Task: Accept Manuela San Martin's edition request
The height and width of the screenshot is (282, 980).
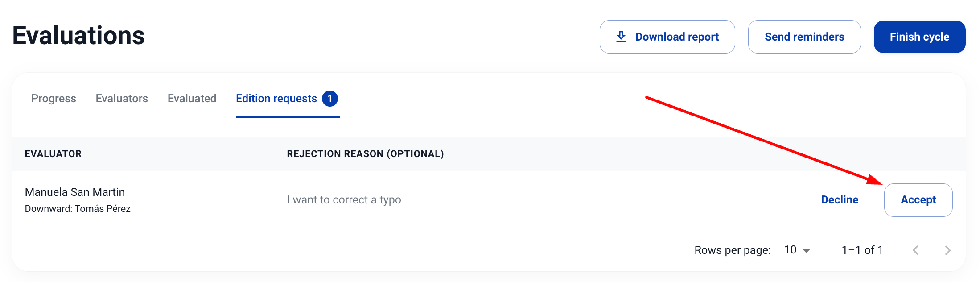Action: 918,200
